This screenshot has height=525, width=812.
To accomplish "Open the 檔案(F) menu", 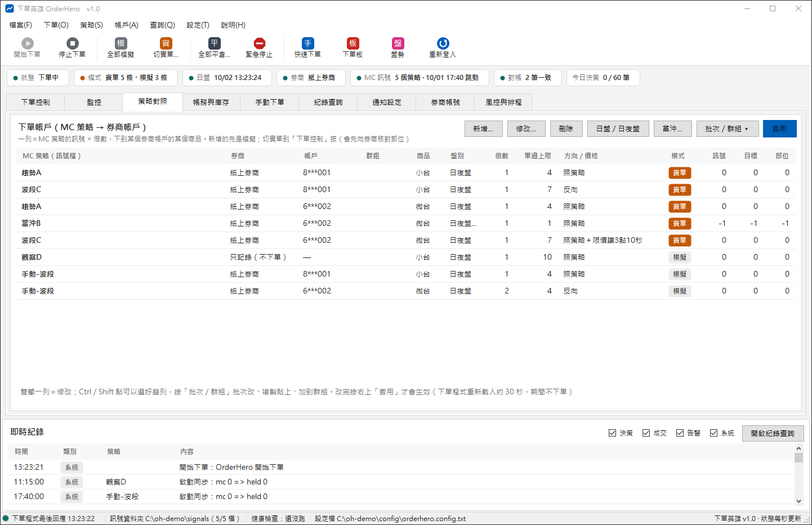I will pos(21,25).
